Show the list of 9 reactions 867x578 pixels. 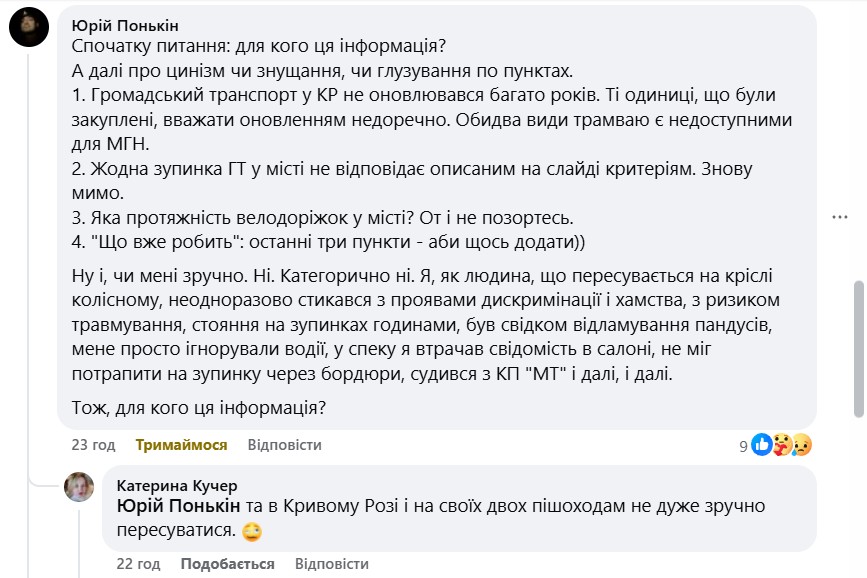743,446
